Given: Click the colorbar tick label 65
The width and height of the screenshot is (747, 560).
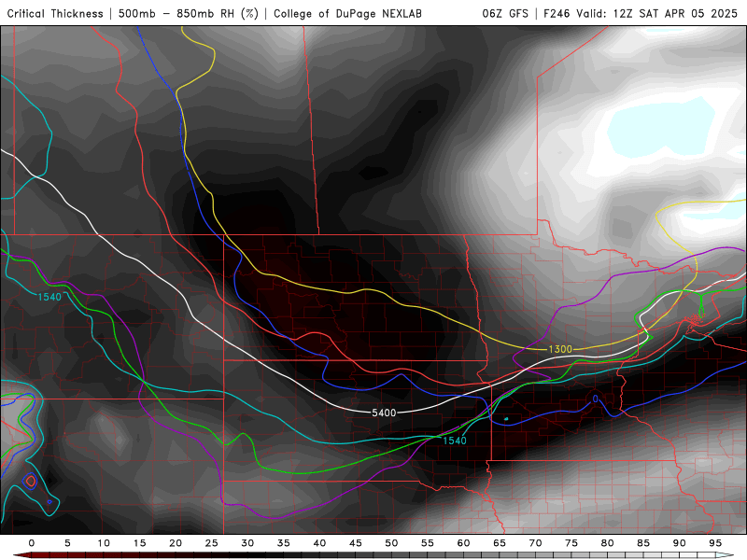Looking at the screenshot, I should point(500,543).
